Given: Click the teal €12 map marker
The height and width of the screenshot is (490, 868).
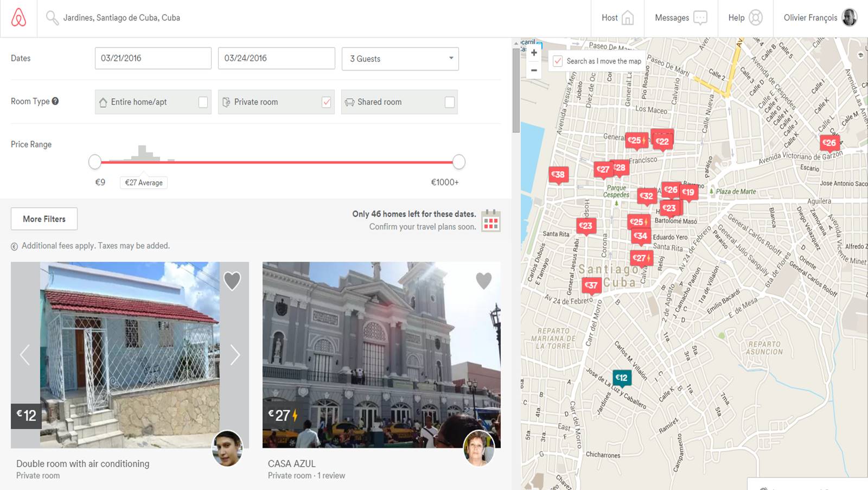Looking at the screenshot, I should [x=622, y=378].
